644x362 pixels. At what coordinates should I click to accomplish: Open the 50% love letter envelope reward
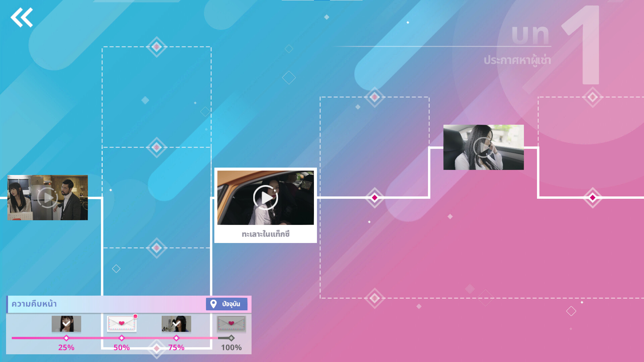click(121, 323)
